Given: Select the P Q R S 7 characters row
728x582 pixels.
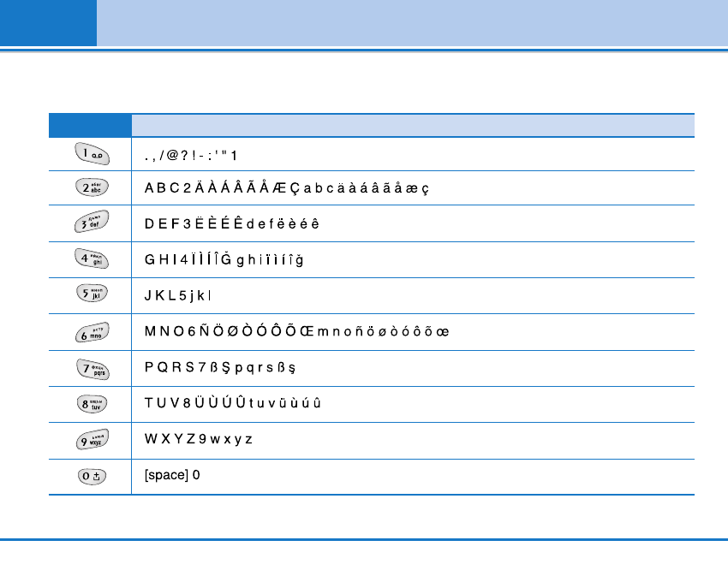Looking at the screenshot, I should (220, 368).
